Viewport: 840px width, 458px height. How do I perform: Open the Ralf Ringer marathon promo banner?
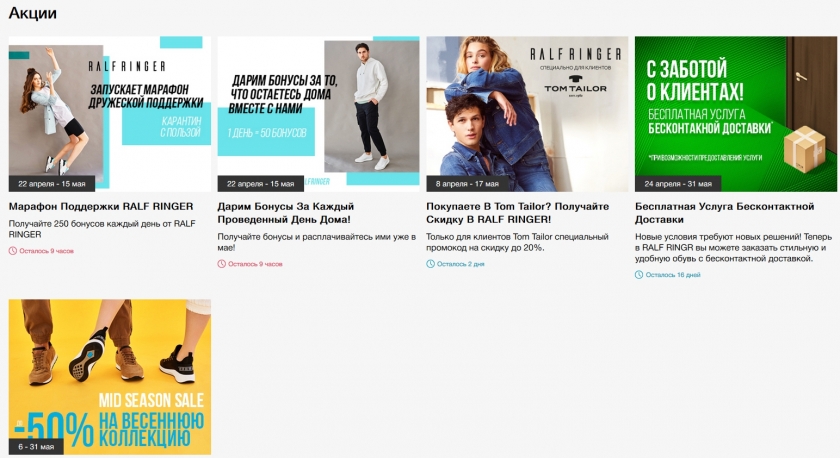tap(110, 114)
